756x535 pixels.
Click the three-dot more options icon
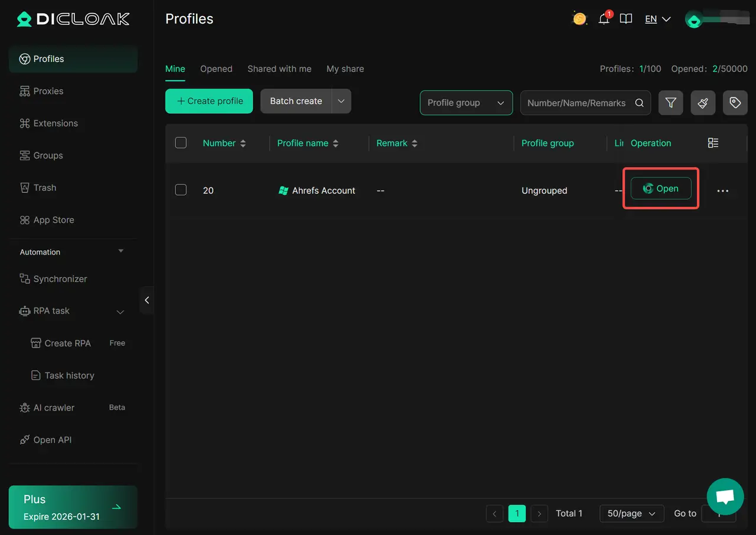pyautogui.click(x=722, y=191)
